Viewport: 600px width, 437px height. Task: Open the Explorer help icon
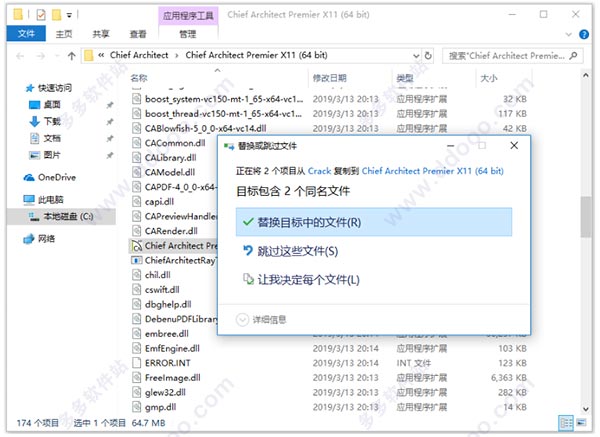(584, 34)
